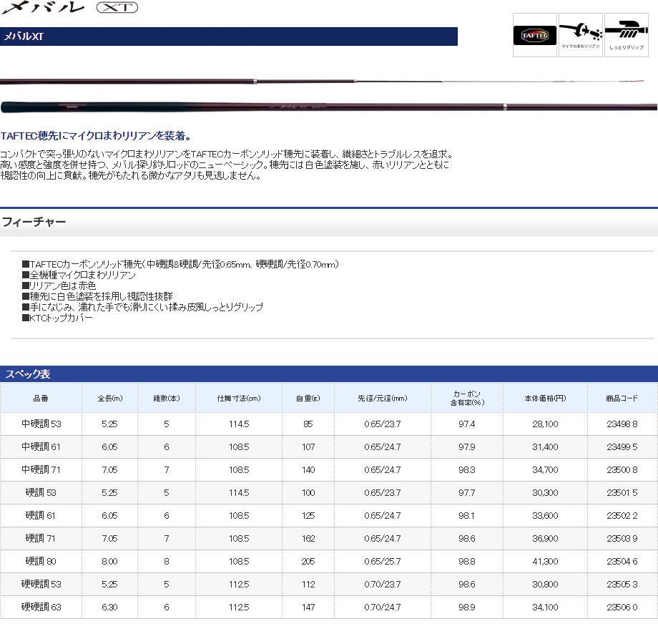Image resolution: width=658 pixels, height=644 pixels.
Task: Click the スペック表 header bar
Action: pyautogui.click(x=329, y=374)
